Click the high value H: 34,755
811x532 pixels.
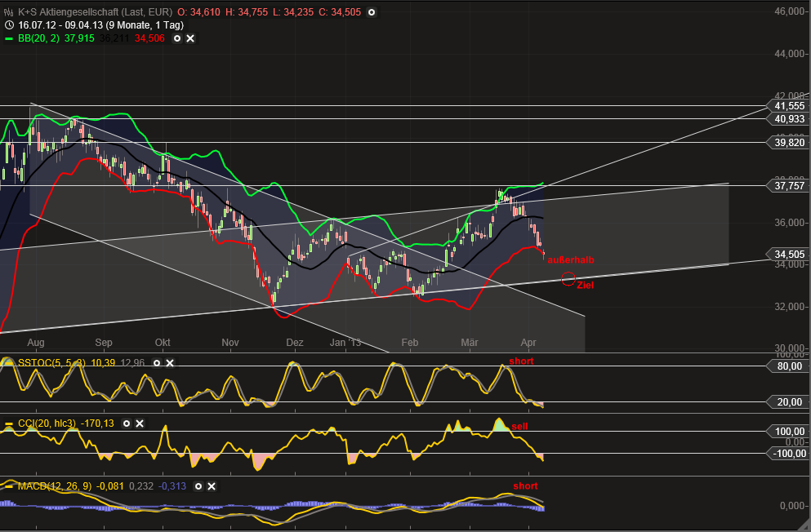[x=246, y=12]
